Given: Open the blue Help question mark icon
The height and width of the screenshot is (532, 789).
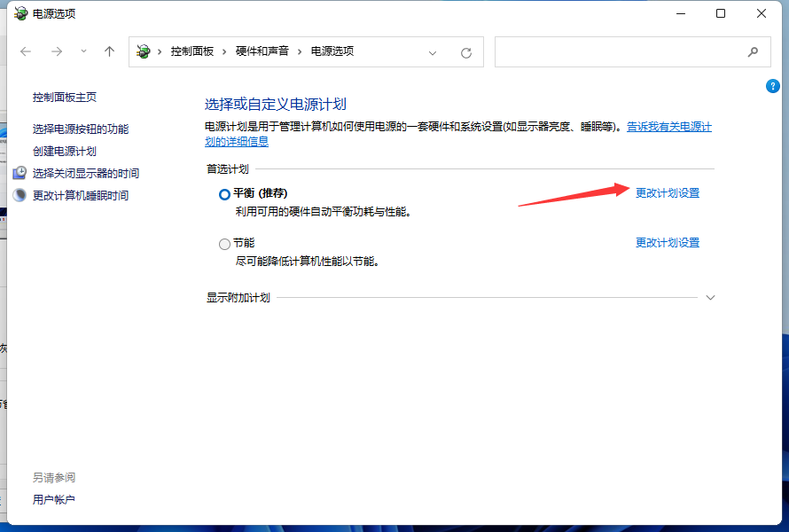Looking at the screenshot, I should (x=772, y=86).
